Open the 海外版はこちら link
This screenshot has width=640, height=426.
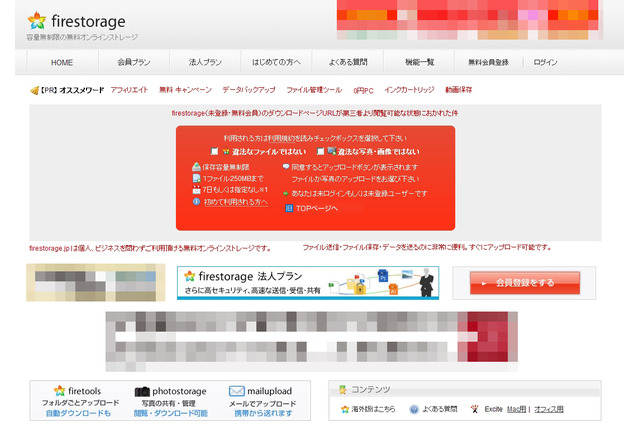click(373, 409)
